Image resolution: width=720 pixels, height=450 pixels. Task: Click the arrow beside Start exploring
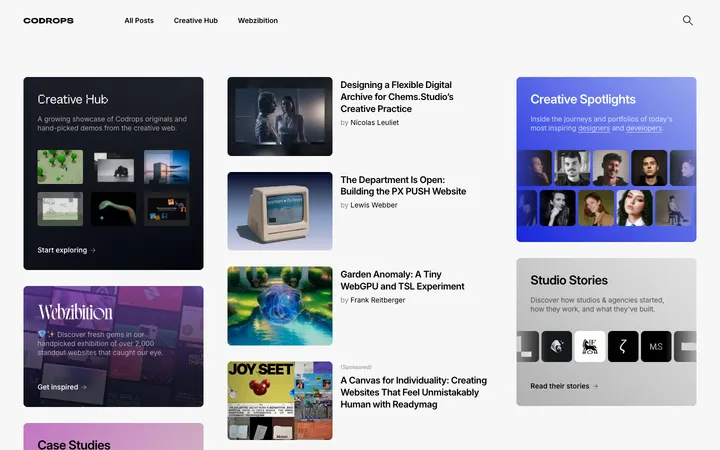(93, 250)
